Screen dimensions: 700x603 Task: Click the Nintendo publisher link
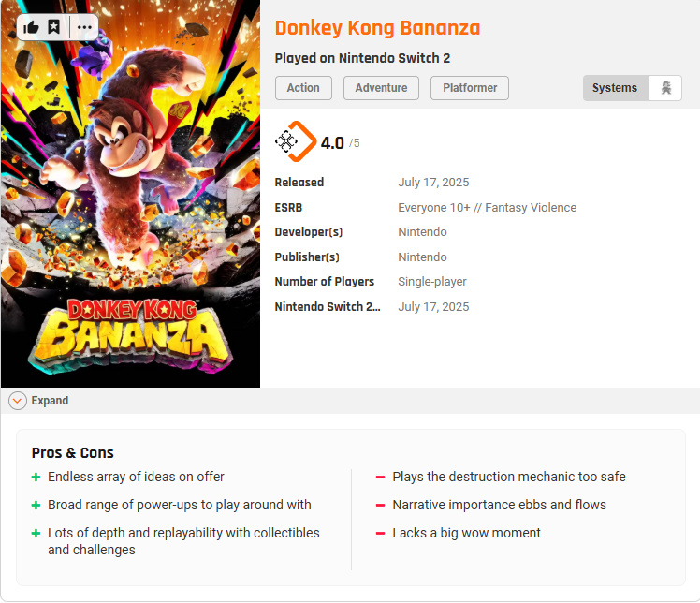[x=422, y=257]
